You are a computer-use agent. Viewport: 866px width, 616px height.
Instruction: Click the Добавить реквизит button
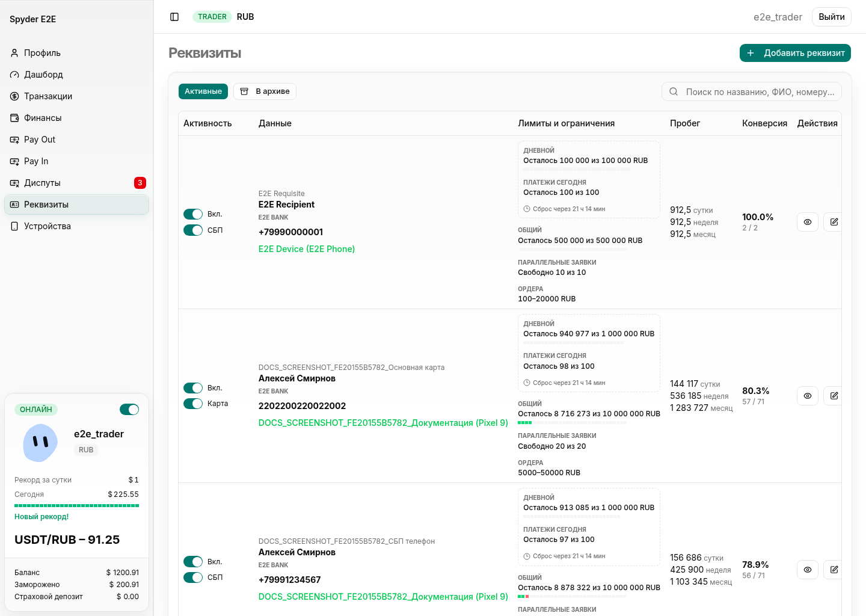point(795,53)
